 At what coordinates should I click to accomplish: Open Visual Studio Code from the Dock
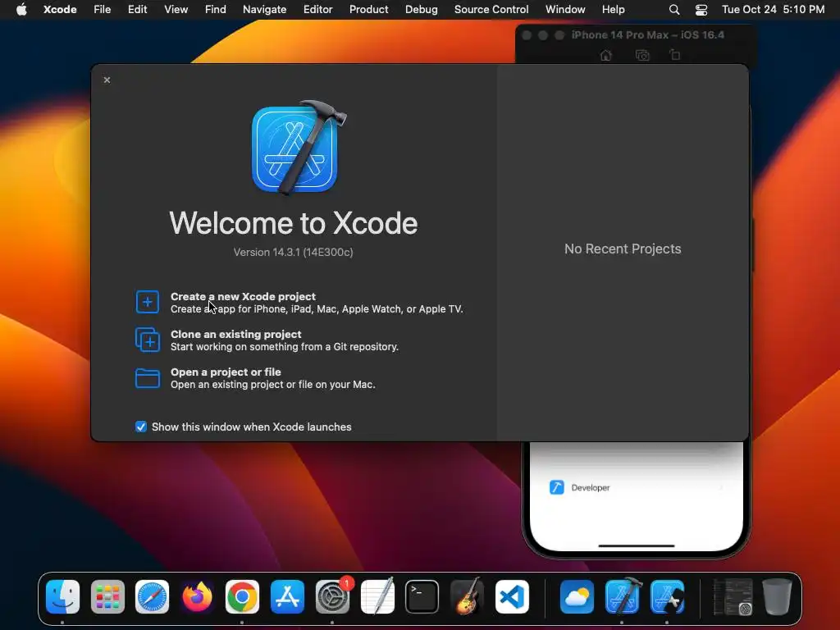pyautogui.click(x=512, y=597)
